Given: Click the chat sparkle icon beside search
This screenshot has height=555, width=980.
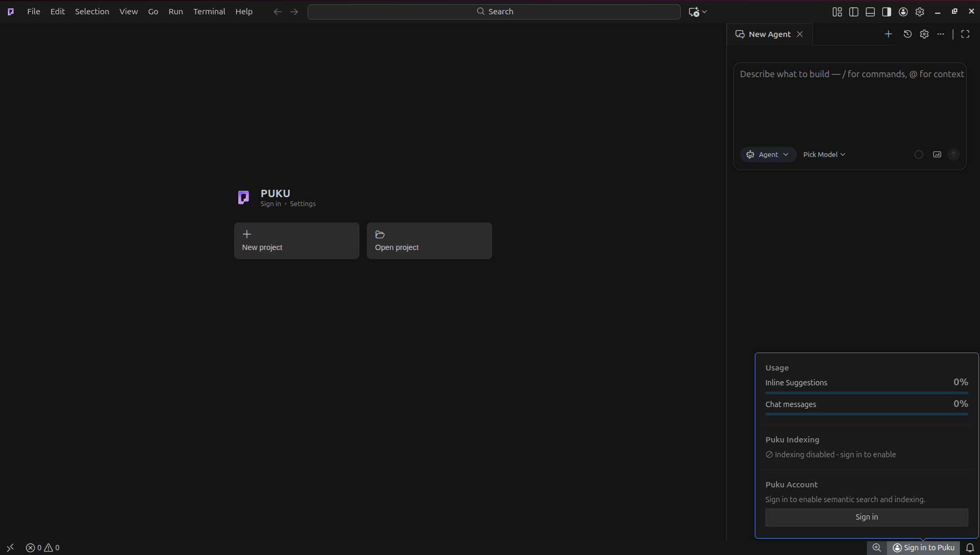Looking at the screenshot, I should click(694, 12).
